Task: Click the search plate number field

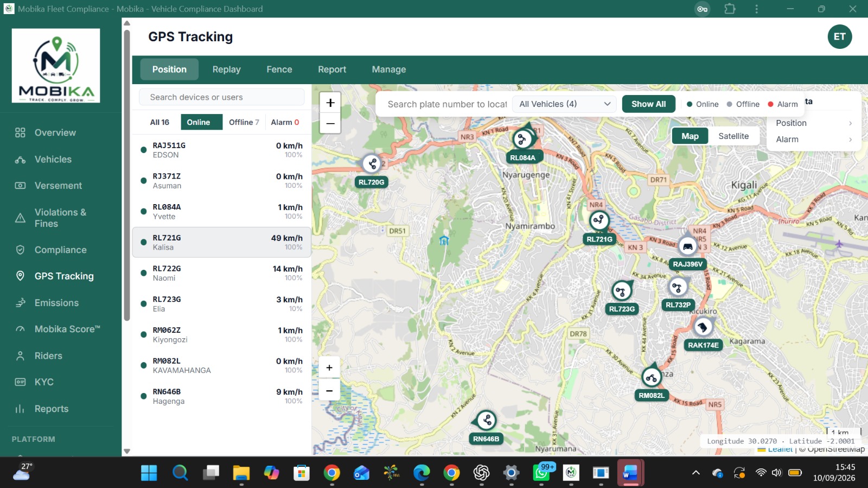Action: coord(447,104)
